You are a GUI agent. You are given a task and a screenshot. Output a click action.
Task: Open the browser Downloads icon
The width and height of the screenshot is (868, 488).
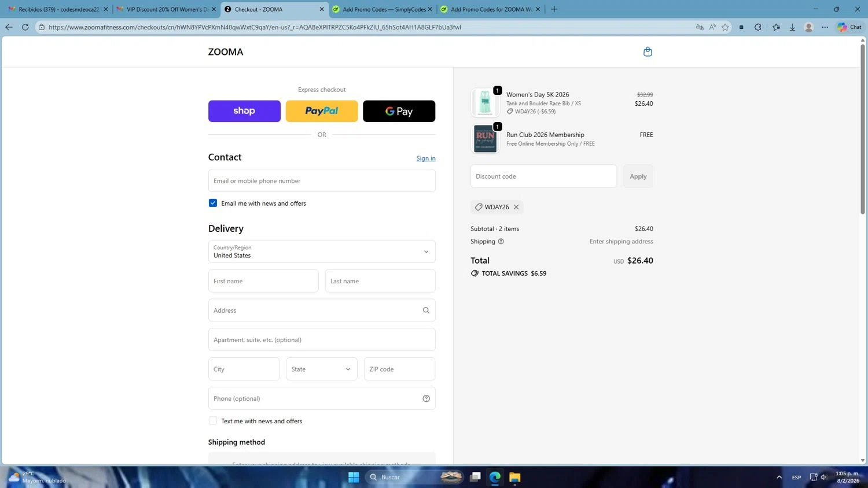point(792,27)
